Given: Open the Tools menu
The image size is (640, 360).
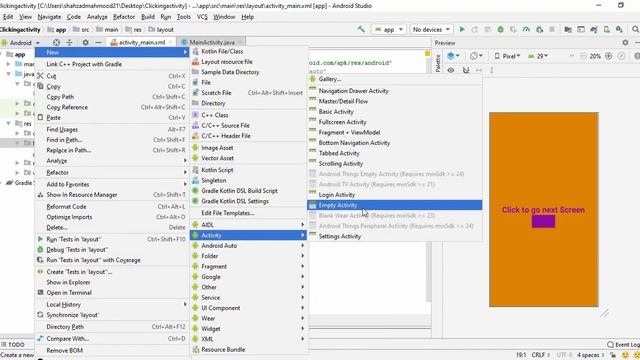Looking at the screenshot, I should point(184,17).
